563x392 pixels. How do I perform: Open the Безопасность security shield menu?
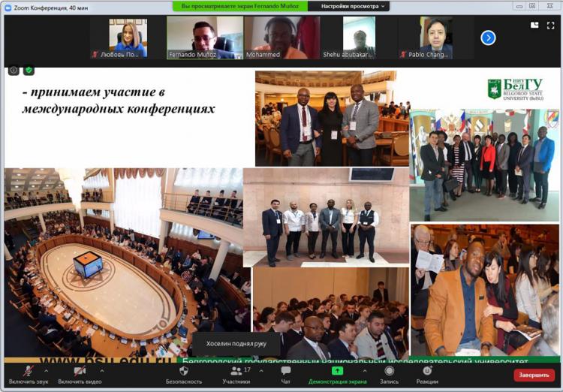183,374
